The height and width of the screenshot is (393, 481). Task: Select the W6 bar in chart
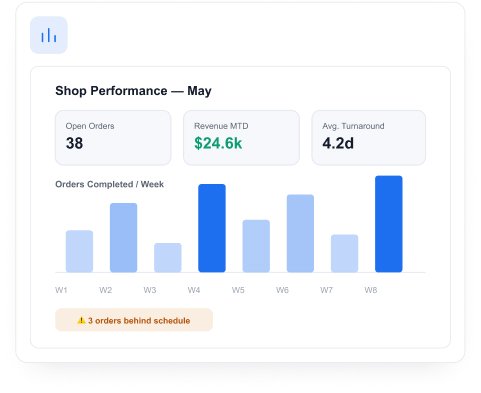point(300,233)
